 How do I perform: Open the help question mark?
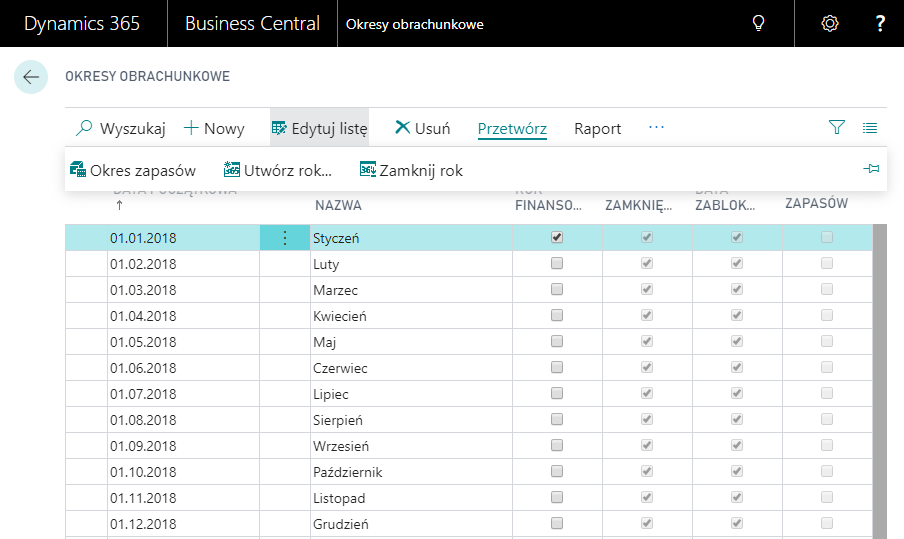click(880, 24)
